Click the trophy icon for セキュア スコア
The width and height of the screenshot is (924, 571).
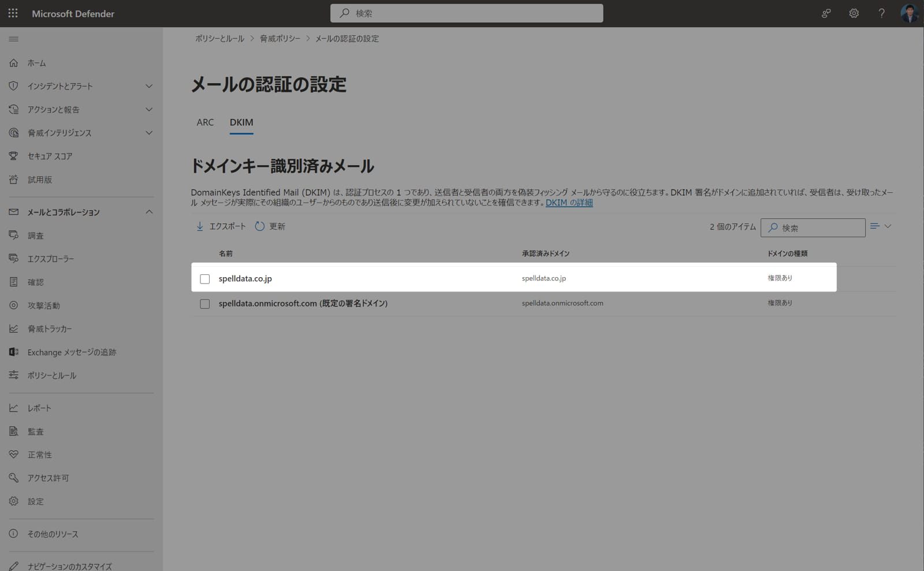coord(13,156)
